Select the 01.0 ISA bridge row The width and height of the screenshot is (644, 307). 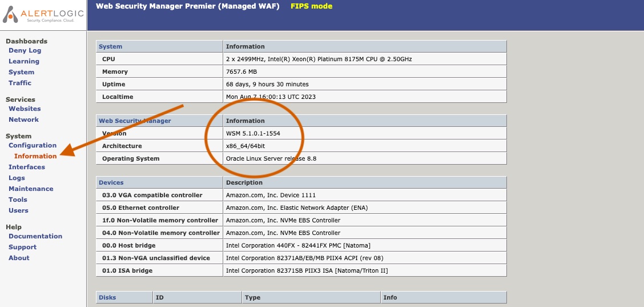pos(301,270)
